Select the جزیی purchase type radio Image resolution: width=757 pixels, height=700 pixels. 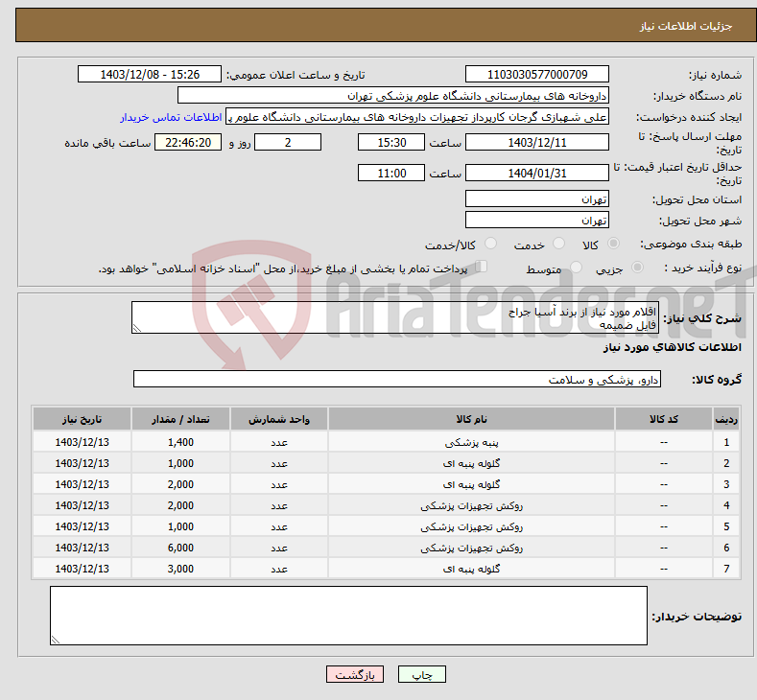(x=637, y=268)
